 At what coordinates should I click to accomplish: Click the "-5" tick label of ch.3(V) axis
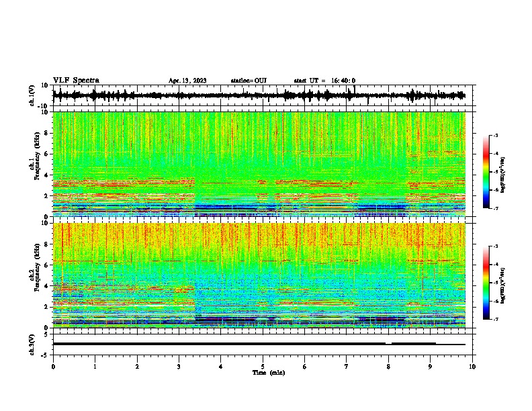click(x=45, y=355)
